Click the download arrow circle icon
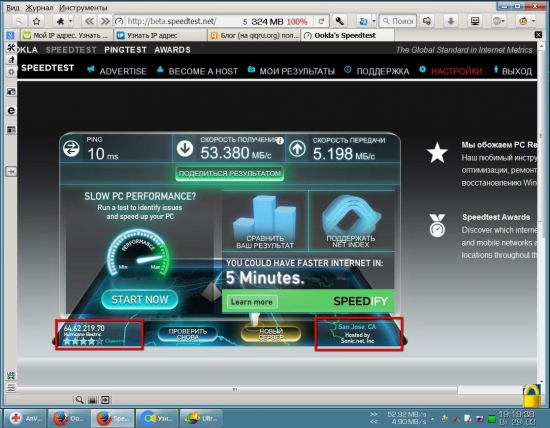Image resolution: width=550 pixels, height=428 pixels. pos(185,148)
